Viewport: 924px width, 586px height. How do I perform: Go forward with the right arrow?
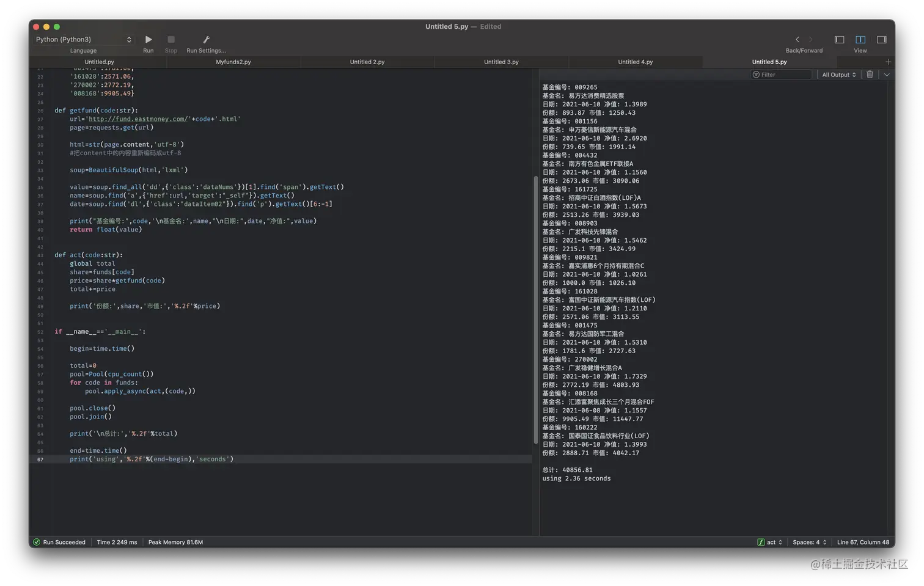pos(811,40)
